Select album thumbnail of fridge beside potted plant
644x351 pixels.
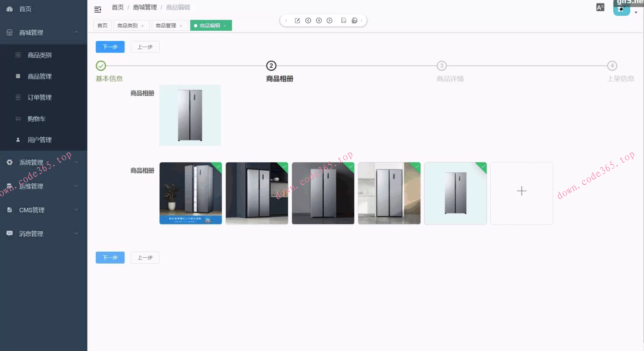coord(191,193)
